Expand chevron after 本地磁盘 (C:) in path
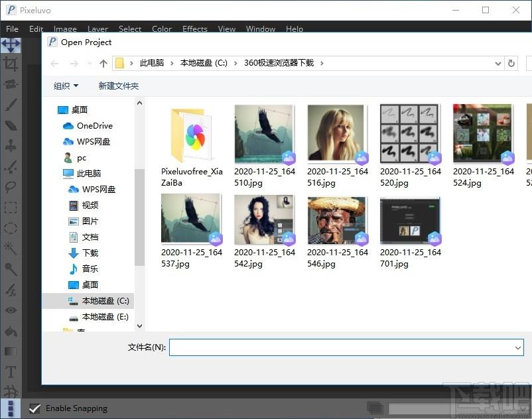This screenshot has height=419, width=532. click(x=235, y=63)
